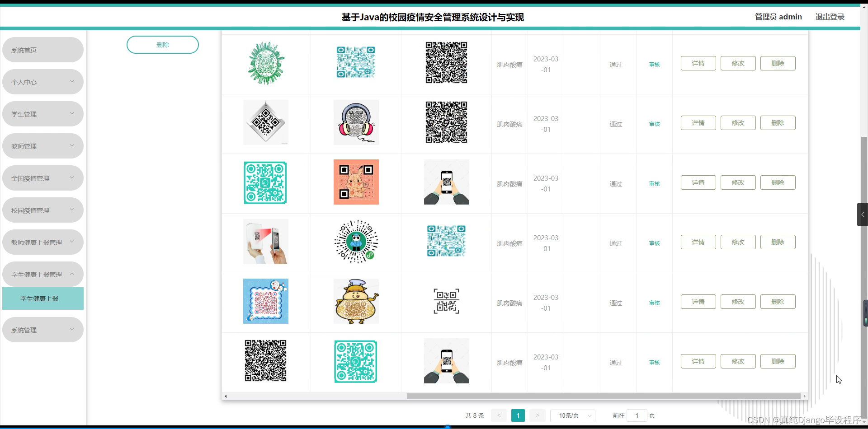Click 审核 in the rabbit QR row
868x429 pixels.
(655, 184)
